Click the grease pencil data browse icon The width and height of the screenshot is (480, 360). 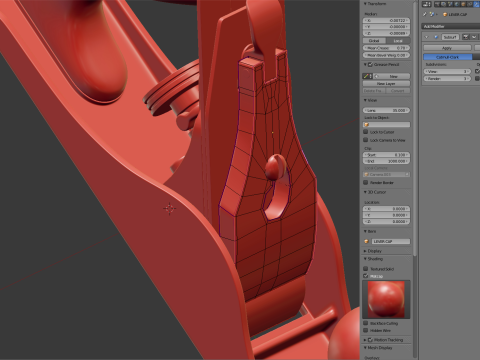click(367, 76)
